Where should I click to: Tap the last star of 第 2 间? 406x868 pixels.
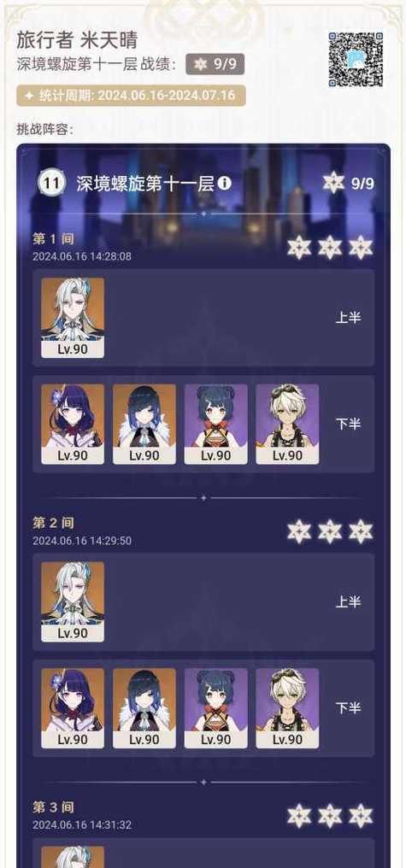click(361, 531)
